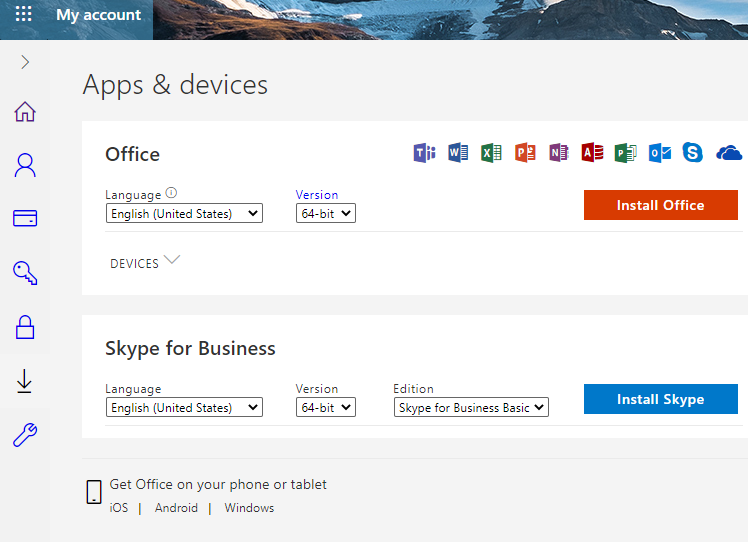
Task: Click the Apps & devices heading
Action: [x=175, y=85]
